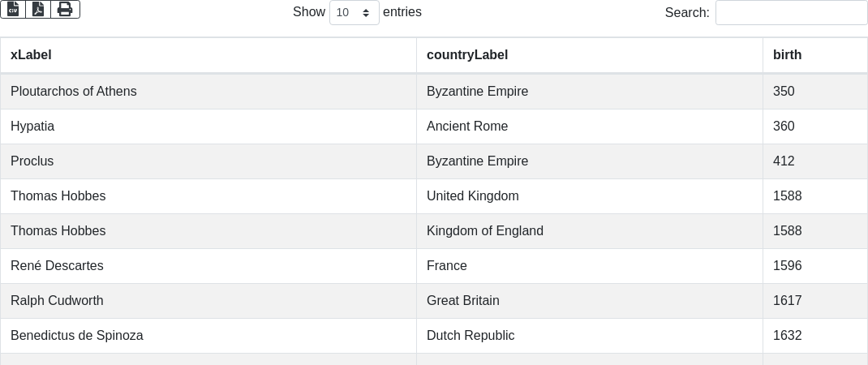
Task: Print the table
Action: click(x=65, y=9)
